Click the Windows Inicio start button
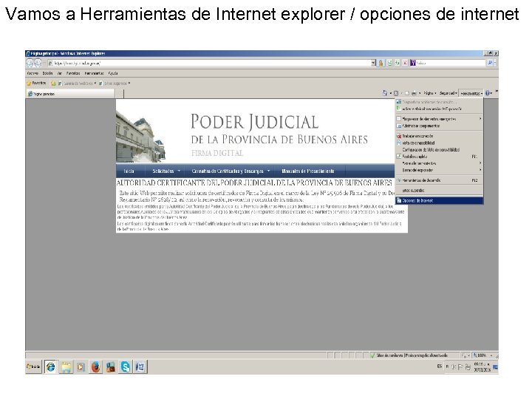The image size is (532, 399). click(x=33, y=366)
